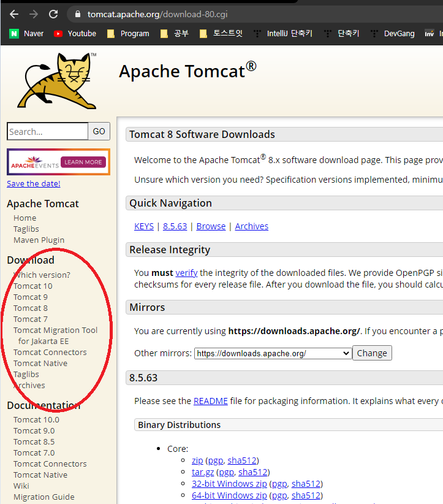Open Tomcat 10.0 documentation
The height and width of the screenshot is (504, 443).
point(36,420)
